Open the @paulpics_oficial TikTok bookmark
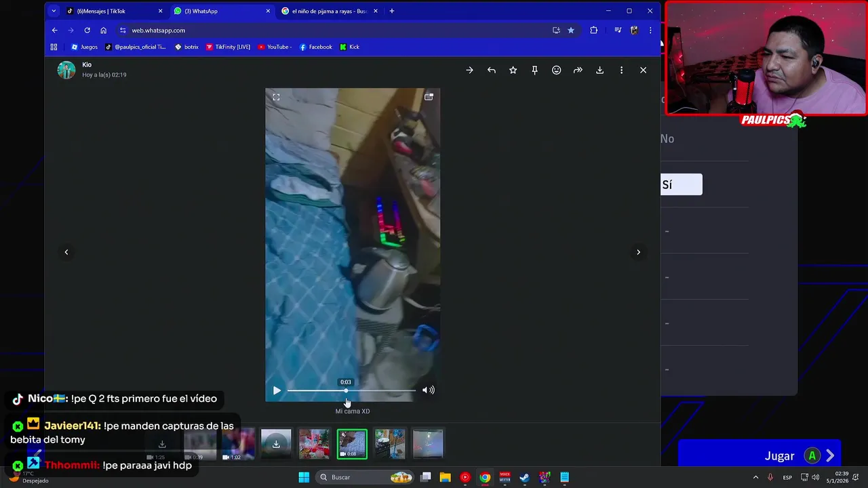Image resolution: width=868 pixels, height=488 pixels. pos(135,47)
